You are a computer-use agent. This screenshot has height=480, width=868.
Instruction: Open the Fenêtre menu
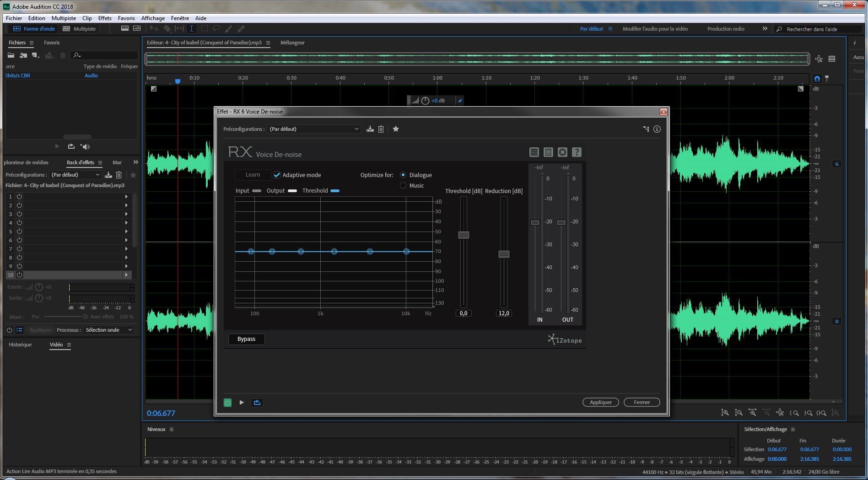[180, 18]
